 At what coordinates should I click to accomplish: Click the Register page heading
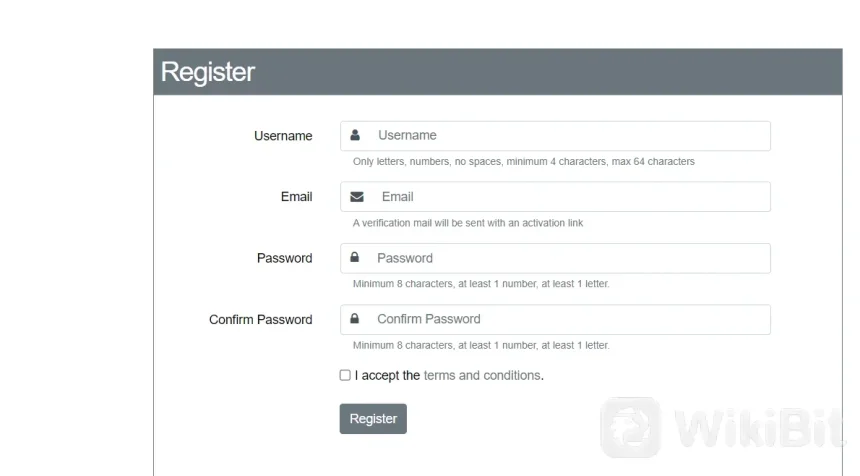[x=208, y=72]
